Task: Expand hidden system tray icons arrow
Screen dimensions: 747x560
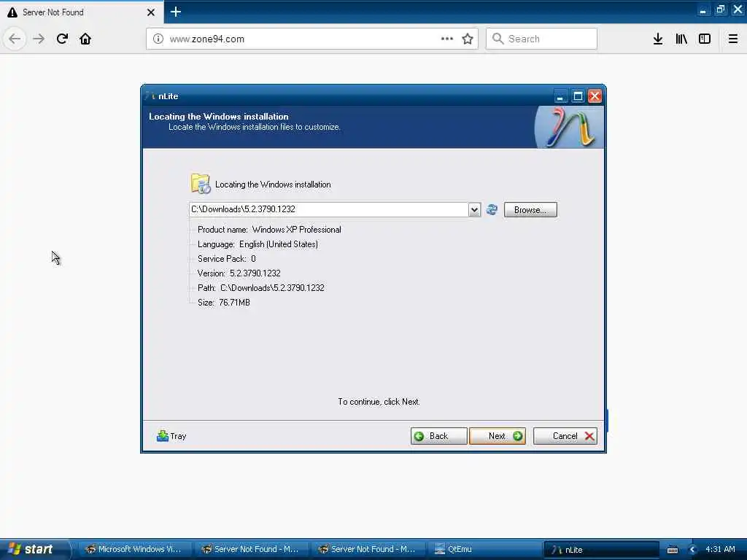Action: point(693,550)
